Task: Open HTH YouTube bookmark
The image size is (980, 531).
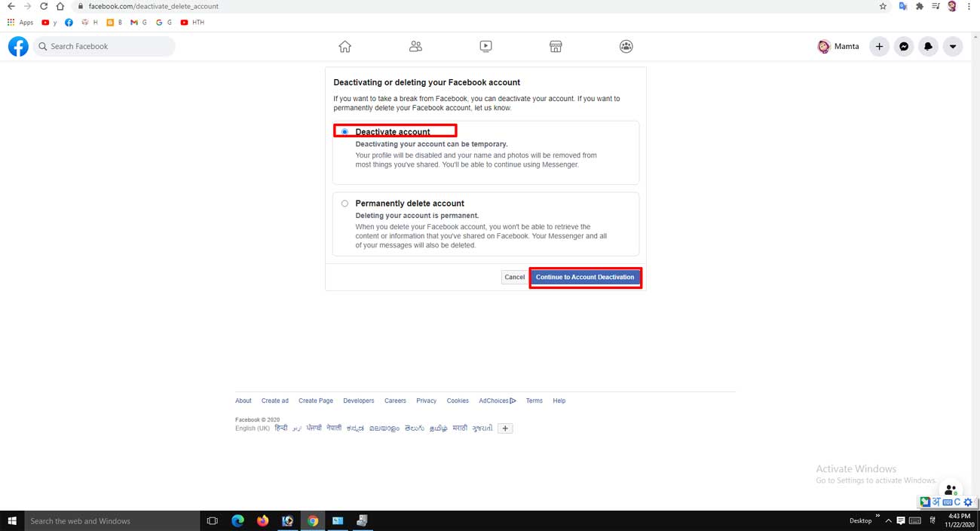Action: (192, 23)
